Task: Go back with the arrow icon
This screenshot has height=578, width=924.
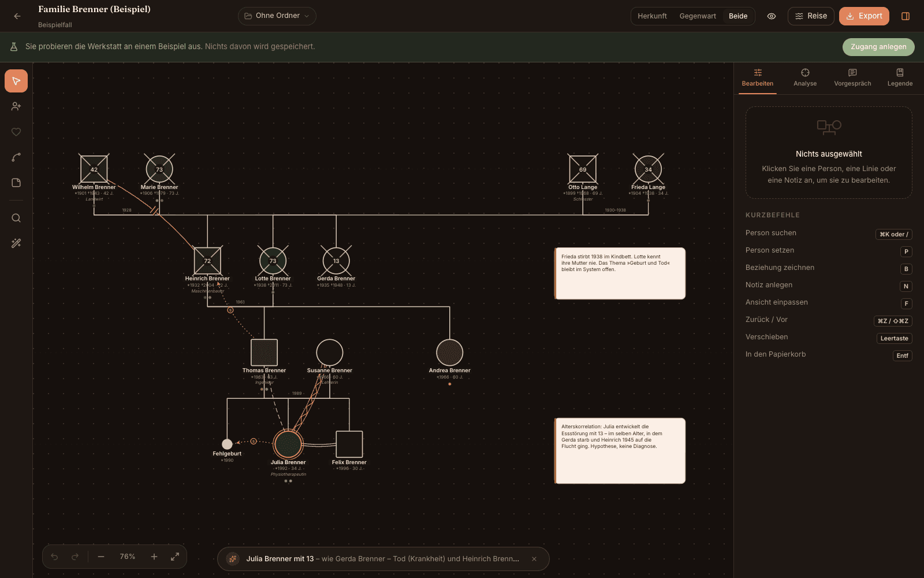Action: click(17, 16)
